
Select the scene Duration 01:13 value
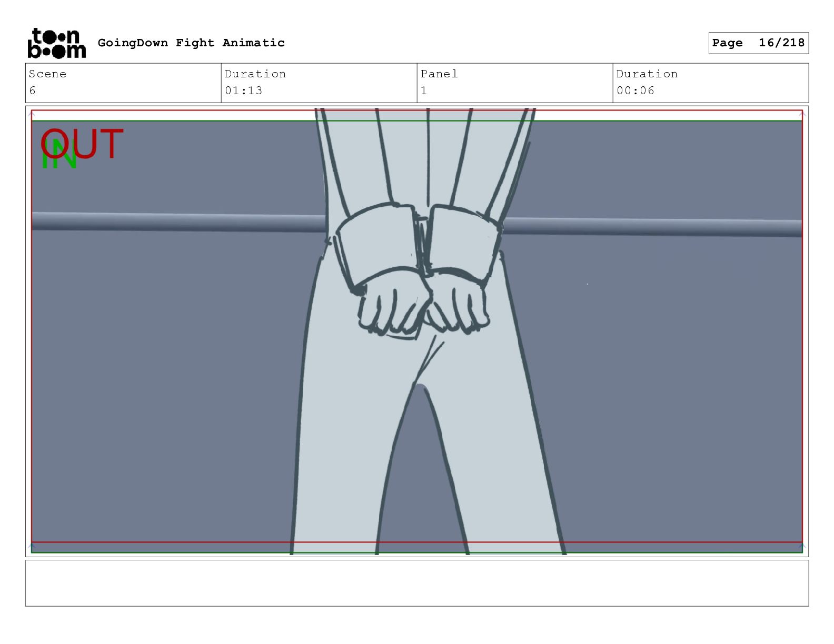coord(244,90)
